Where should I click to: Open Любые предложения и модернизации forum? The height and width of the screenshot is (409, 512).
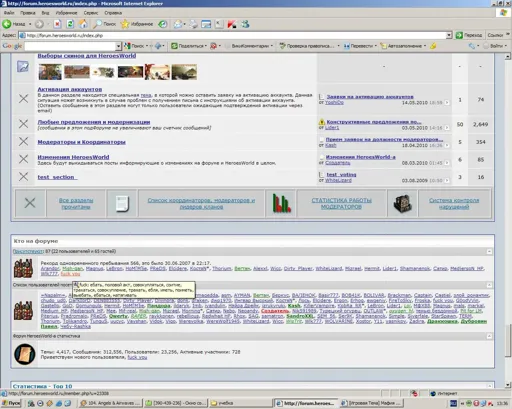pyautogui.click(x=94, y=122)
